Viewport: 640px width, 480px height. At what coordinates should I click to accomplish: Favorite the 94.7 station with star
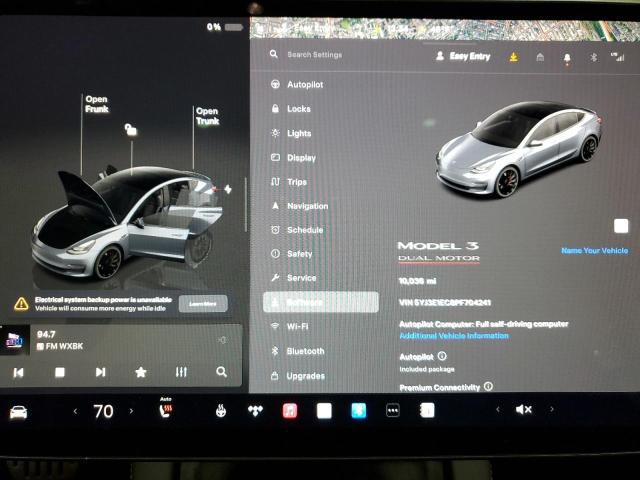tap(141, 372)
